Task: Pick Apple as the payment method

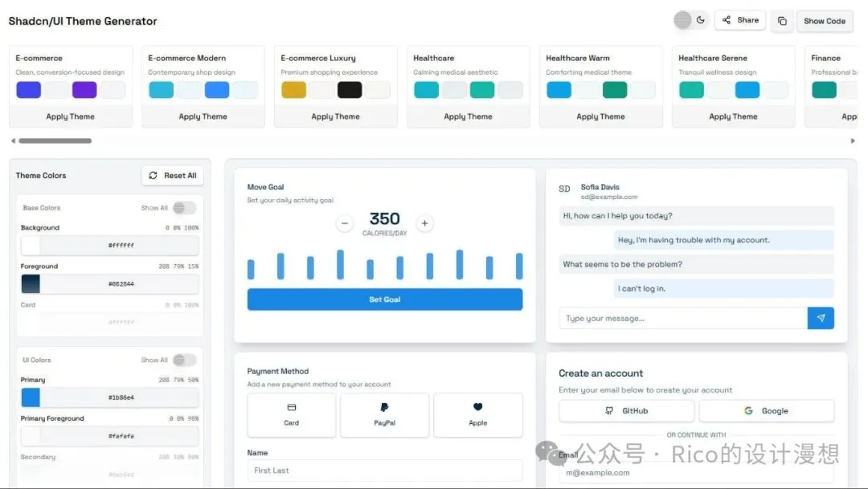Action: click(478, 414)
